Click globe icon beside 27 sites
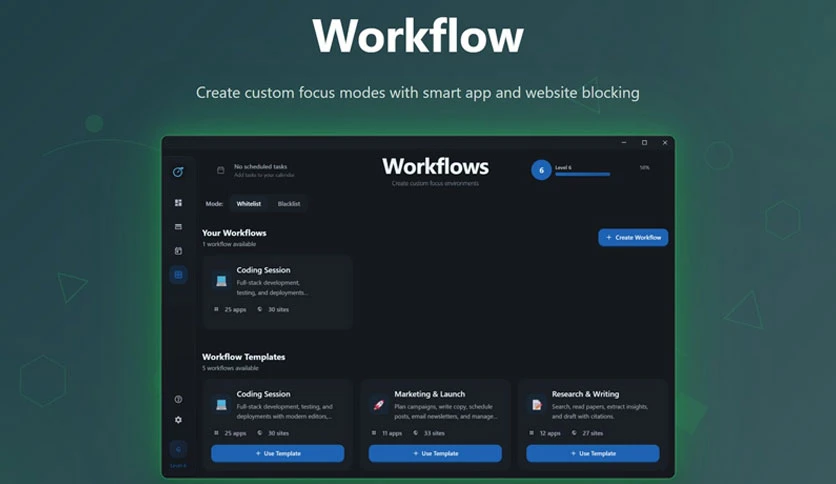Image resolution: width=836 pixels, height=484 pixels. coord(574,433)
